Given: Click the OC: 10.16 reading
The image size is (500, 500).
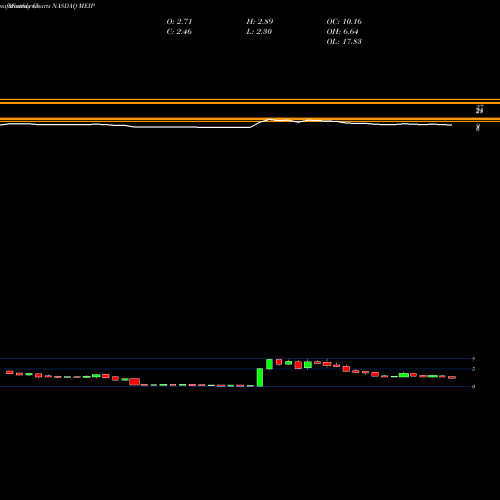Looking at the screenshot, I should click(x=344, y=21).
